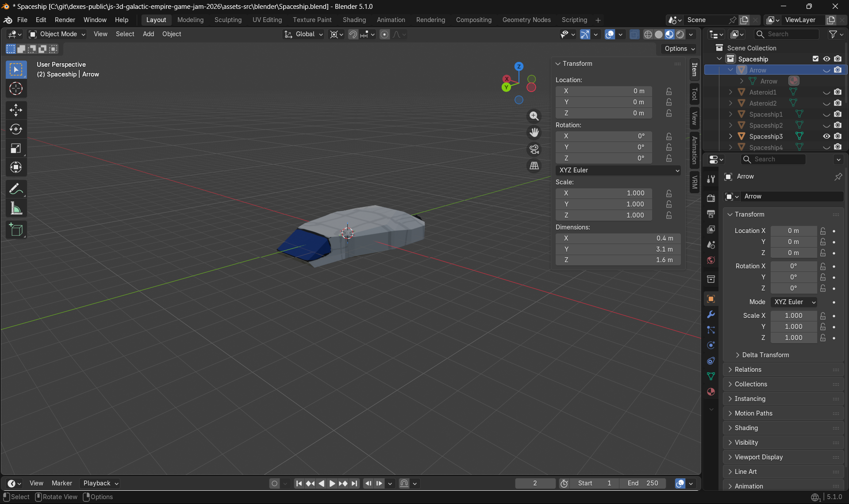
Task: Click the current frame field in timeline
Action: click(x=535, y=483)
